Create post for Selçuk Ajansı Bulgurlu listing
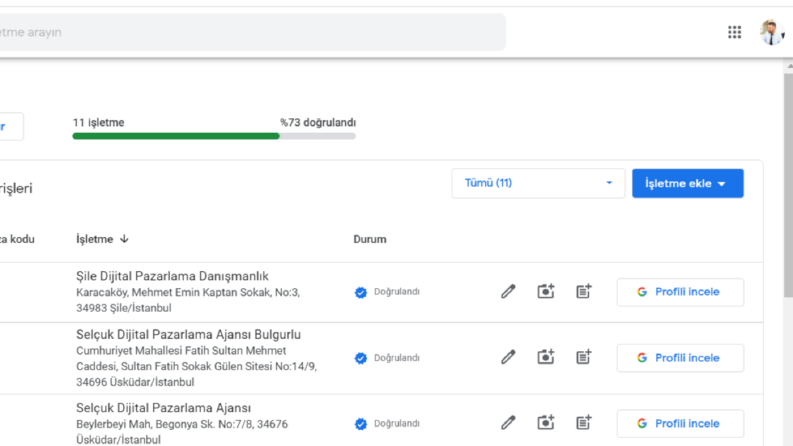Viewport: 793px width, 446px height. 584,357
